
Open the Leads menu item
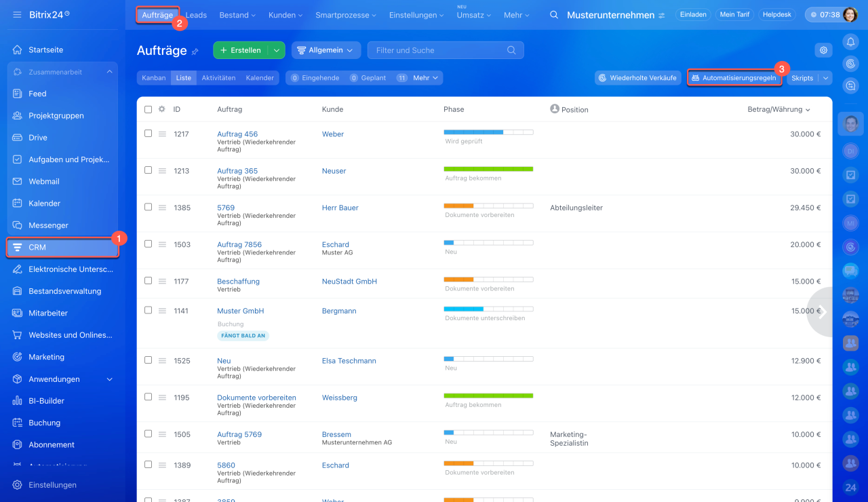point(196,15)
